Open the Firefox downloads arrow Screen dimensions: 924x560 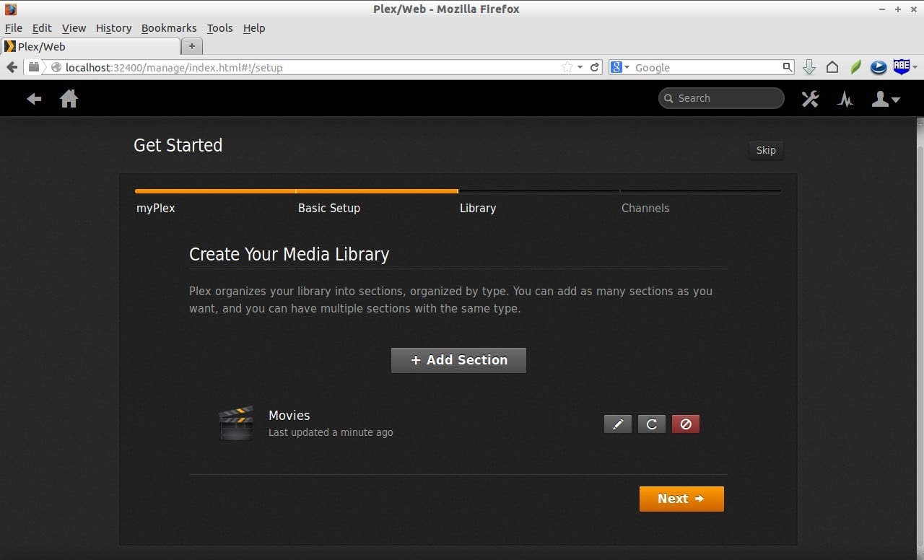pos(809,67)
